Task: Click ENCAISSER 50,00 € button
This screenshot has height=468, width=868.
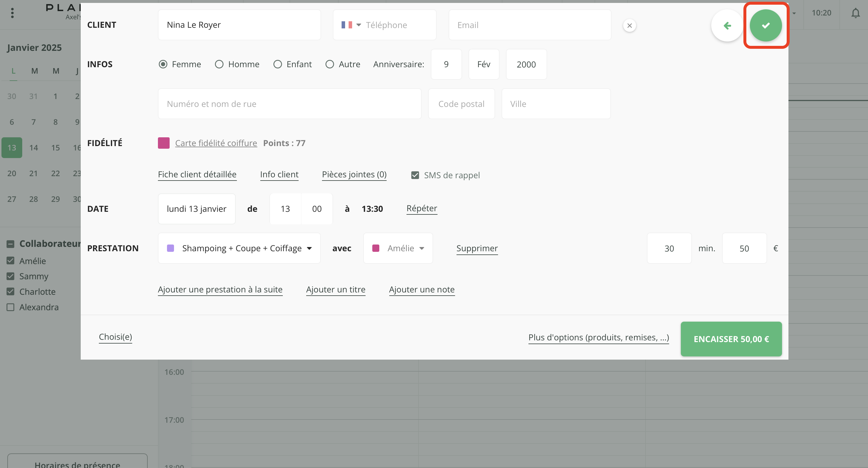Action: click(731, 339)
